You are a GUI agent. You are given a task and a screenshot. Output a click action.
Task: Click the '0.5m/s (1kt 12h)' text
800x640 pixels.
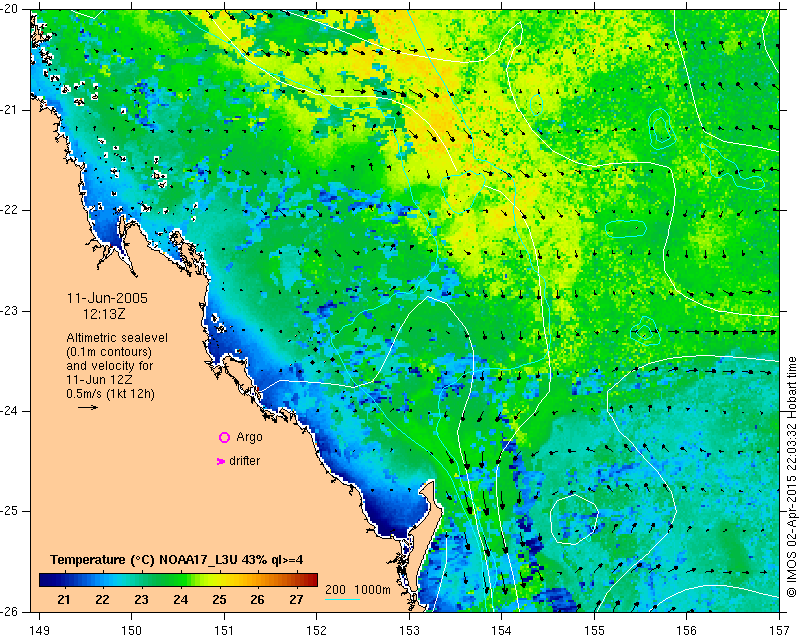tap(110, 394)
